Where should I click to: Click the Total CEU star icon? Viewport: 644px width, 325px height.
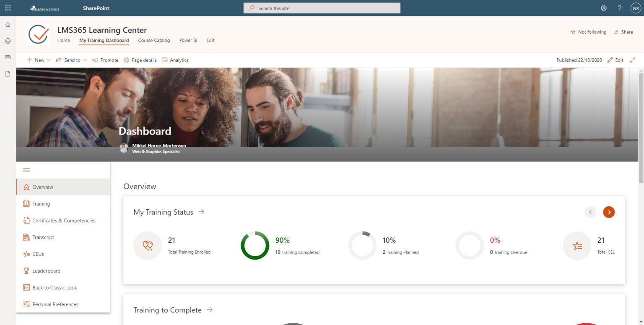point(577,246)
